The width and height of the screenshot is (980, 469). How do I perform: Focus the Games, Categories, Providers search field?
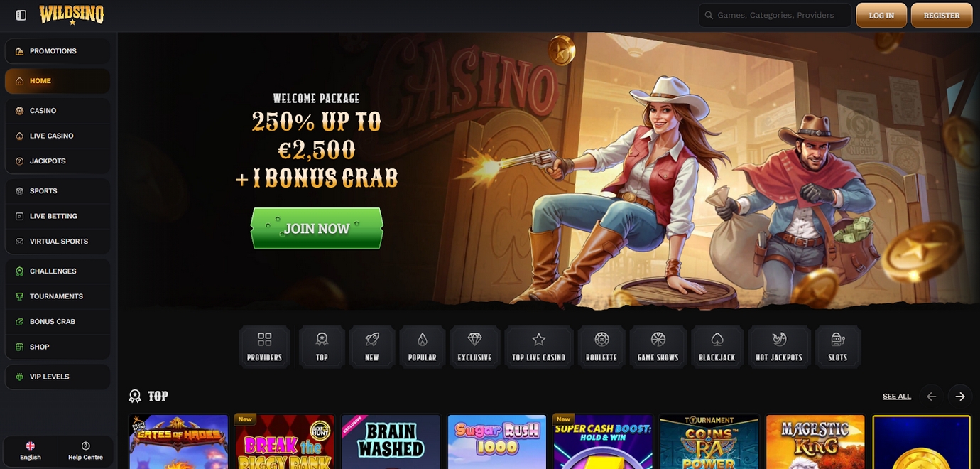pyautogui.click(x=775, y=15)
